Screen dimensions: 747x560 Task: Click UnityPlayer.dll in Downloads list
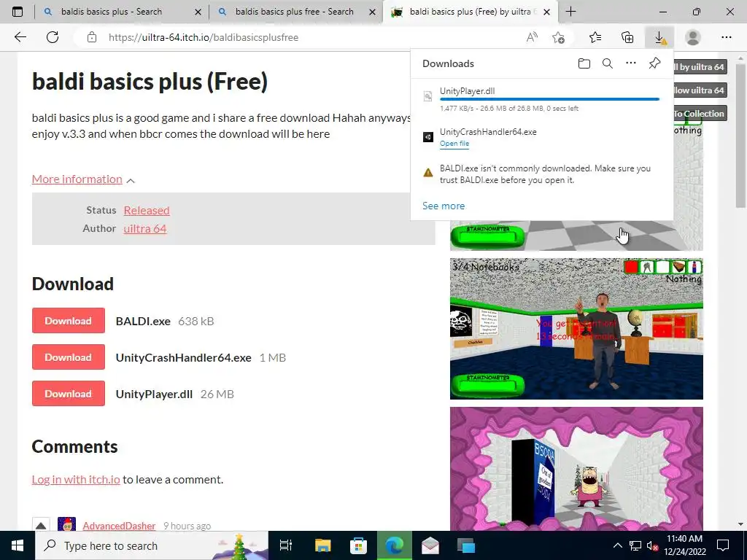[x=467, y=91]
